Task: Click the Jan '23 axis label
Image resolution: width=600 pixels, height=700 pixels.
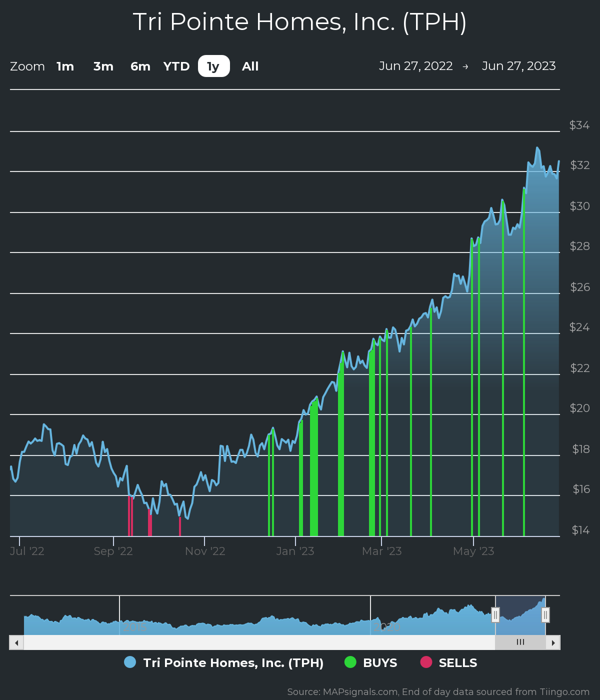Action: click(295, 551)
